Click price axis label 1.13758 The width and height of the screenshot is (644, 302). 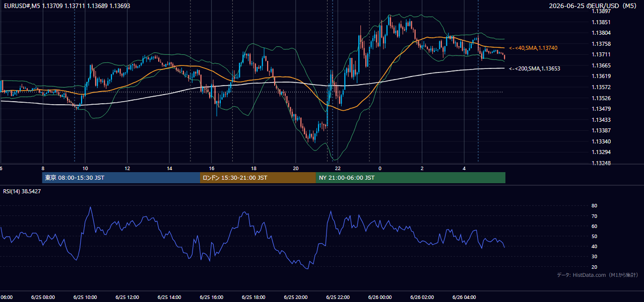[601, 44]
